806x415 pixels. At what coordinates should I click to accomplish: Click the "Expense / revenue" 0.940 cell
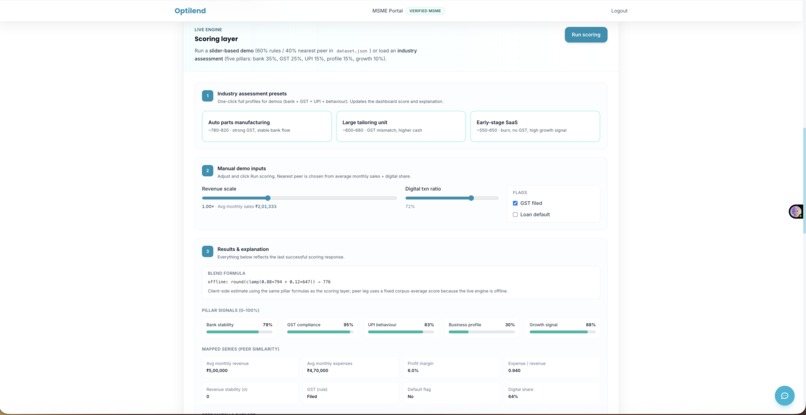[x=552, y=367]
